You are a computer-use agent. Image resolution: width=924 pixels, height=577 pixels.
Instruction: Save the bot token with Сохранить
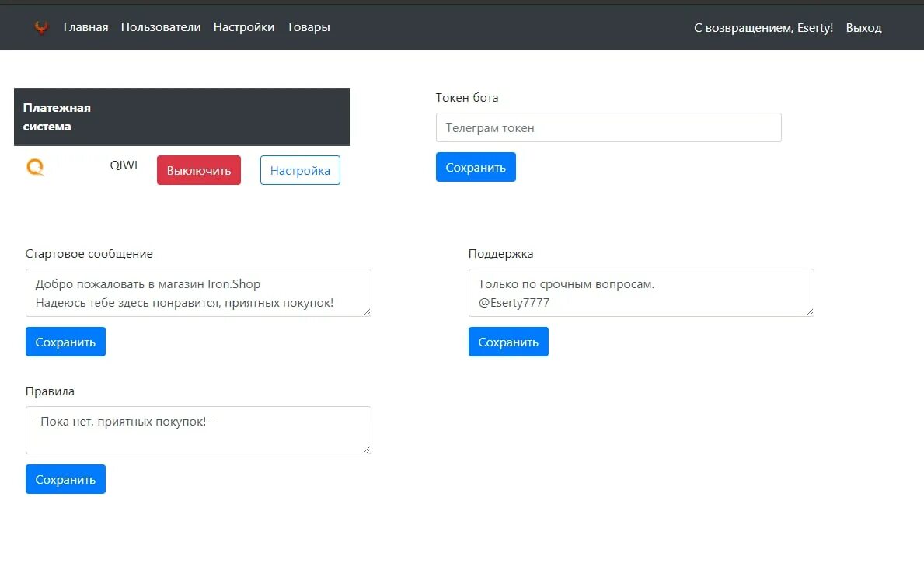(x=476, y=167)
